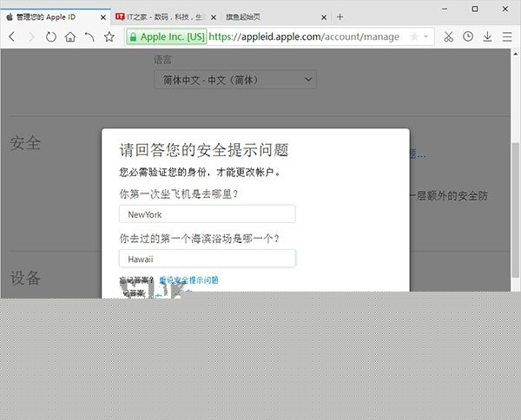Click the 语言 label
This screenshot has width=521, height=420.
(162, 60)
